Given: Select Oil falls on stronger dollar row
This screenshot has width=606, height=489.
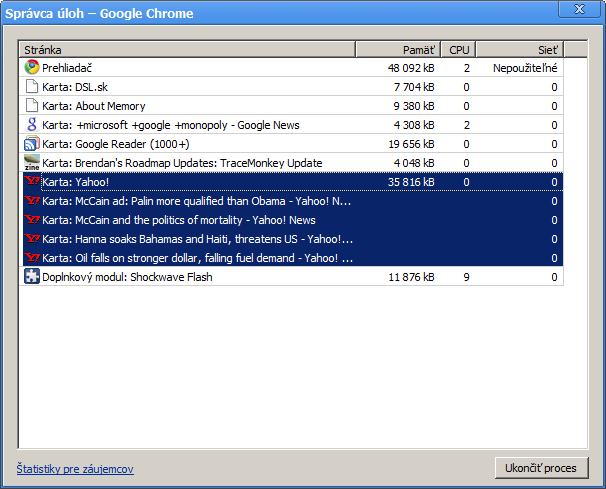Looking at the screenshot, I should [293, 257].
